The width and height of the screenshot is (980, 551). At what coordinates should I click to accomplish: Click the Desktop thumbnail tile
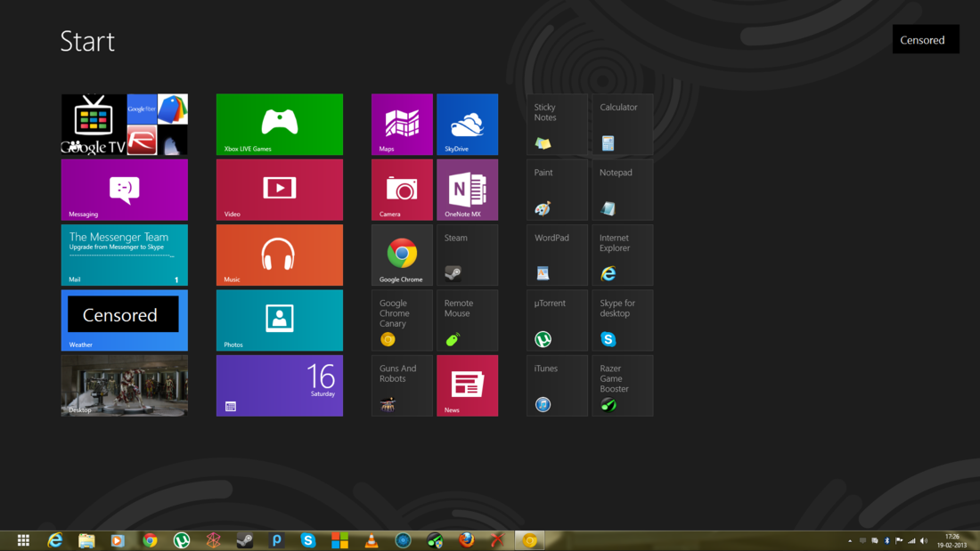124,385
